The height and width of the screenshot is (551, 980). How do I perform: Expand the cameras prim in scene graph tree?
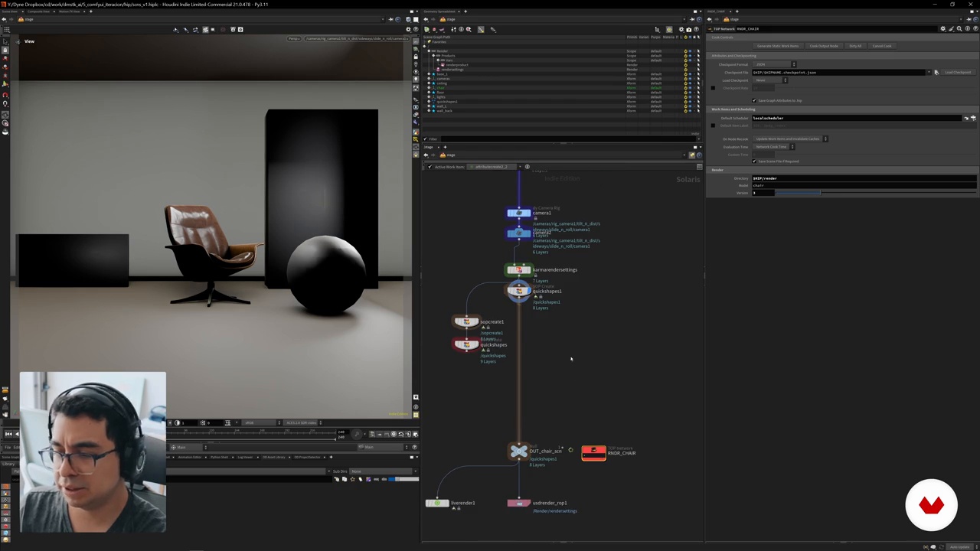tap(430, 79)
